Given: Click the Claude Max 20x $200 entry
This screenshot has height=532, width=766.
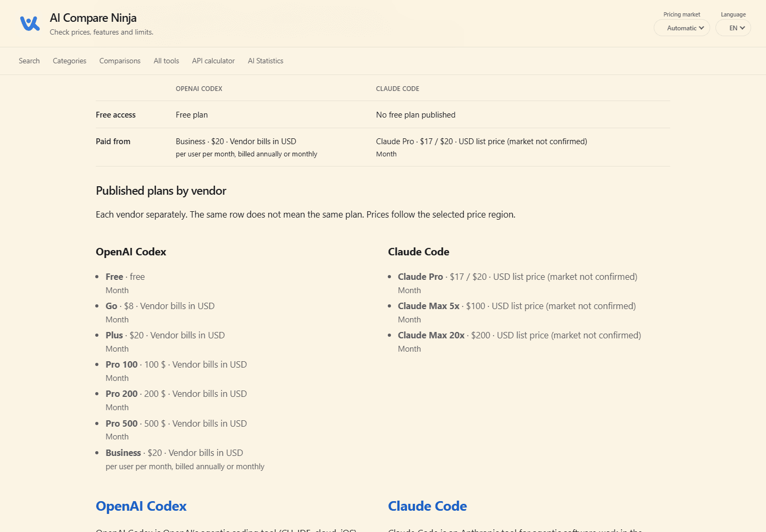Looking at the screenshot, I should tap(520, 342).
